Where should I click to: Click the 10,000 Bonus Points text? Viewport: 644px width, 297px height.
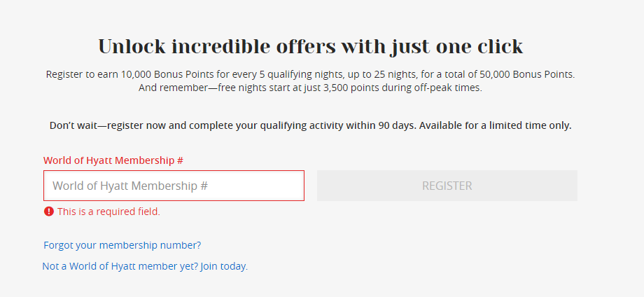pos(169,74)
